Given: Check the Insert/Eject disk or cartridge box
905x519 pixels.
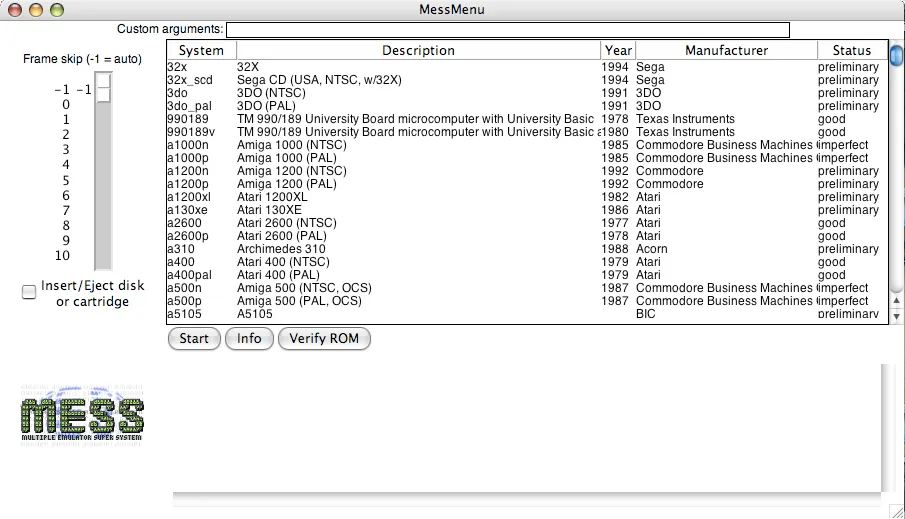Looking at the screenshot, I should (30, 292).
